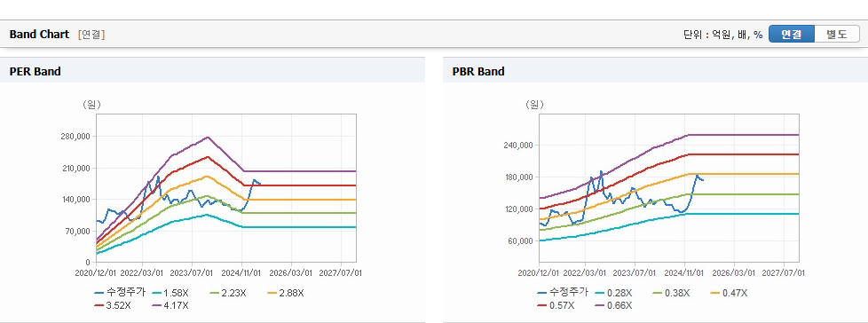The height and width of the screenshot is (323, 868).
Task: Click 2023/07/01 date label under PER chart
Action: coord(192,273)
